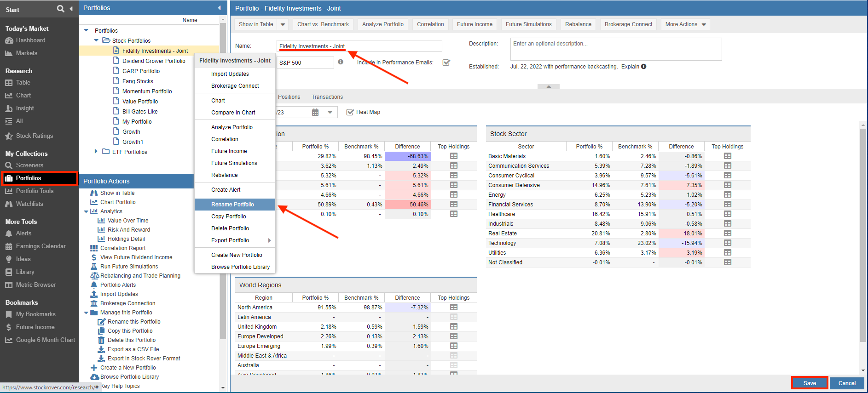The image size is (868, 393).
Task: Open Markets in the sidebar
Action: point(26,53)
